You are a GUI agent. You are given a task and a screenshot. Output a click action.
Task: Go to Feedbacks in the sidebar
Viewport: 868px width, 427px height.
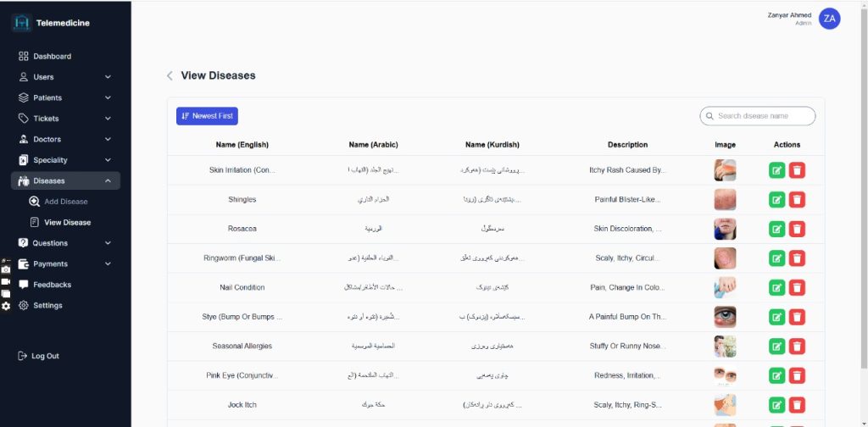point(52,285)
